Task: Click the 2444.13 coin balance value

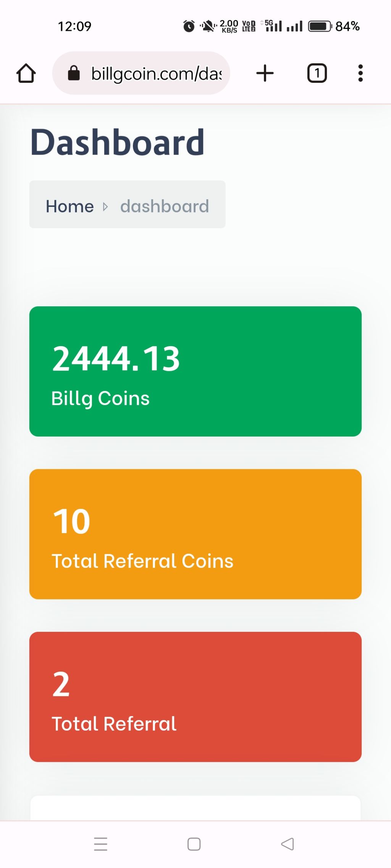Action: click(116, 359)
